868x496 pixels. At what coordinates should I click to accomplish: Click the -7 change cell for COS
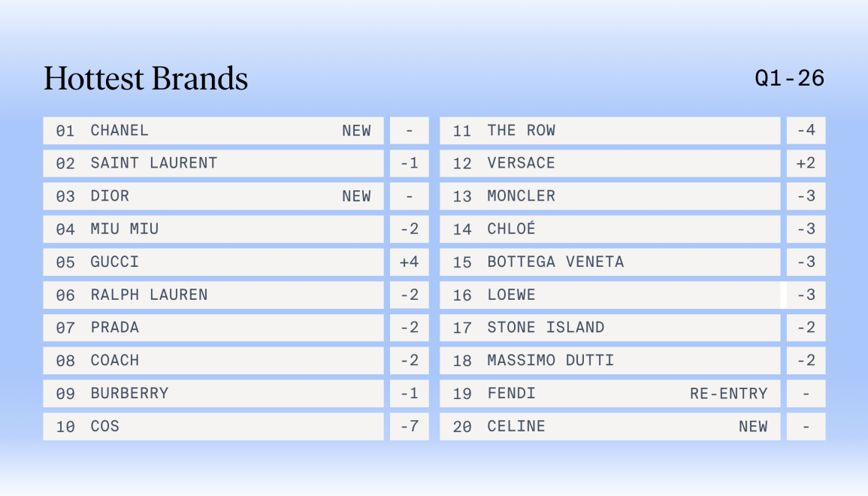coord(409,427)
